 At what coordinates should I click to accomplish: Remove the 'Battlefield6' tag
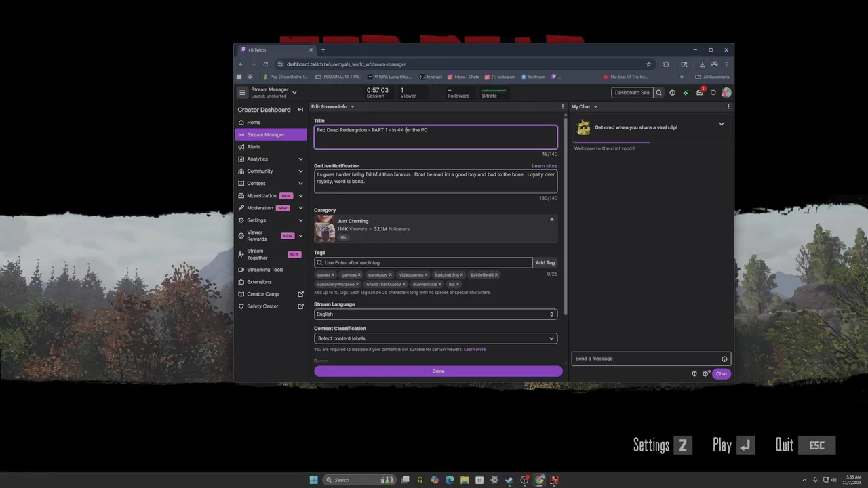click(x=496, y=275)
